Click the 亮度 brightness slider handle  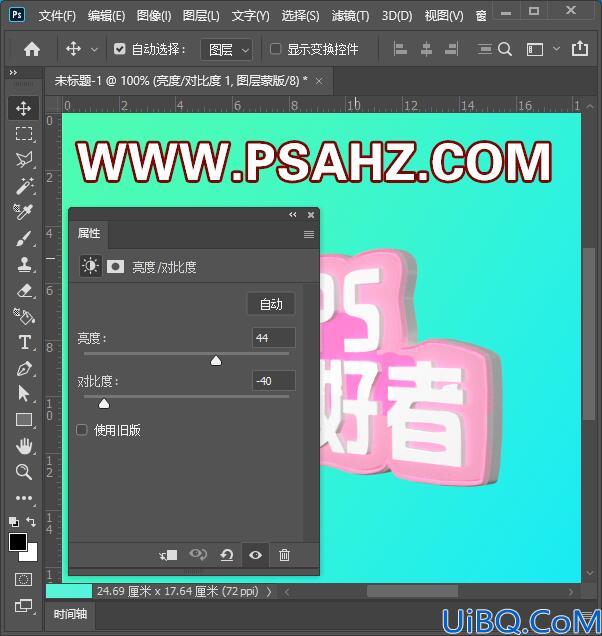pos(216,360)
